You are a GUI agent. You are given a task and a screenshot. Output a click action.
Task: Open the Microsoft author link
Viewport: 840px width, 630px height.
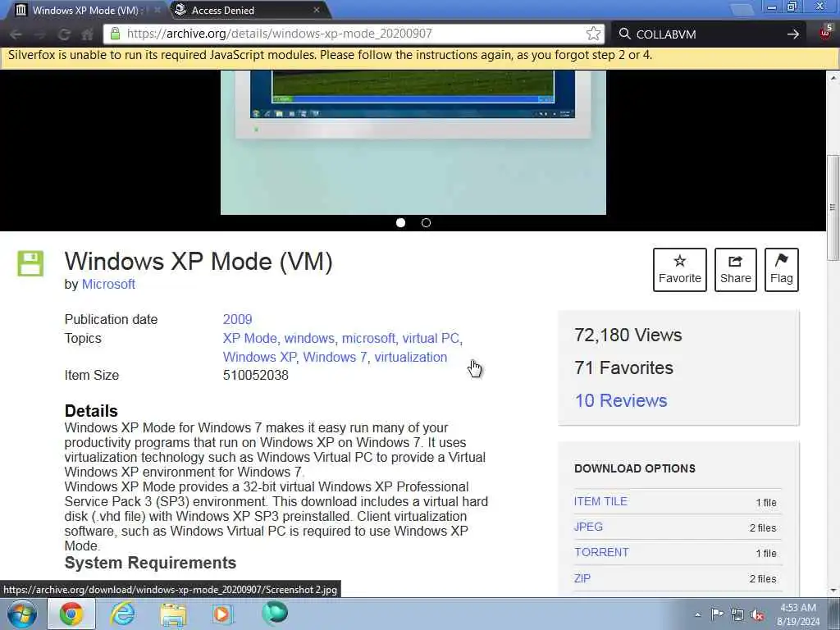[x=108, y=285]
